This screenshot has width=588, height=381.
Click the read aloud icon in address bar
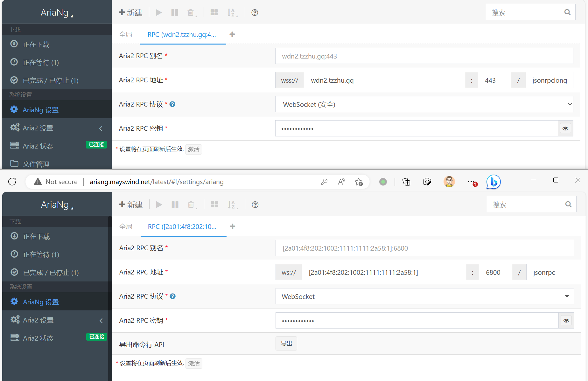pyautogui.click(x=341, y=182)
